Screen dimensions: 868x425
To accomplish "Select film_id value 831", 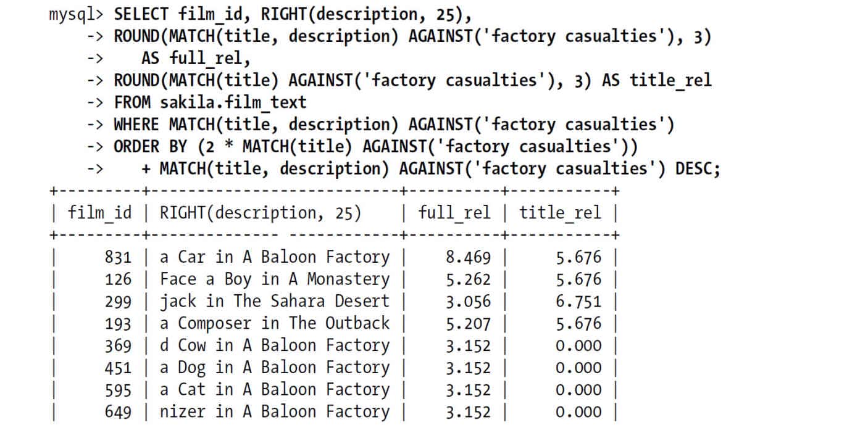I will [x=118, y=257].
